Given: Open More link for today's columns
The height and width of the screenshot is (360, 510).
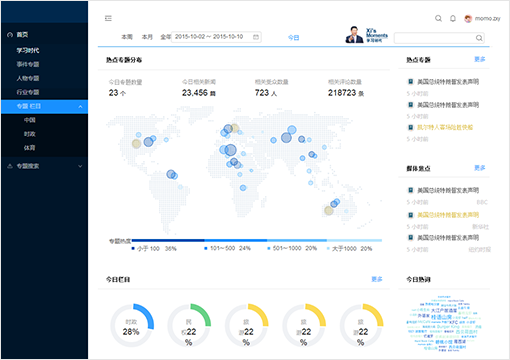Looking at the screenshot, I should click(x=377, y=279).
